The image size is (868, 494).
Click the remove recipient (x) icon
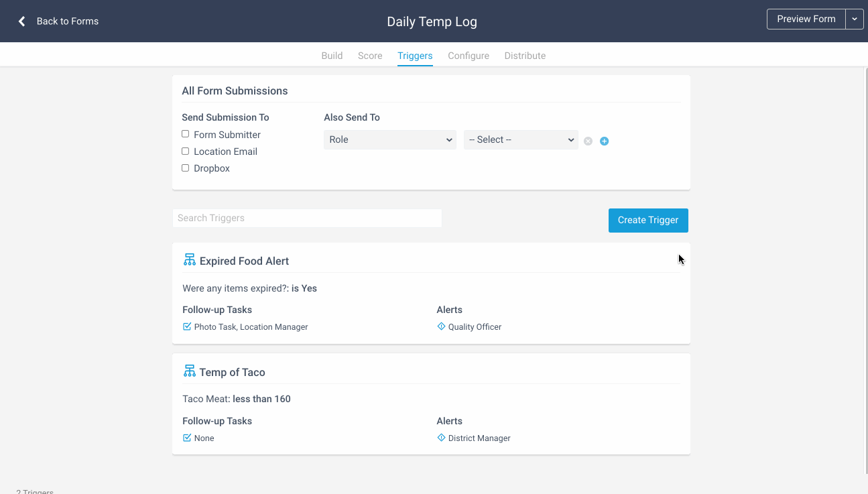[588, 141]
